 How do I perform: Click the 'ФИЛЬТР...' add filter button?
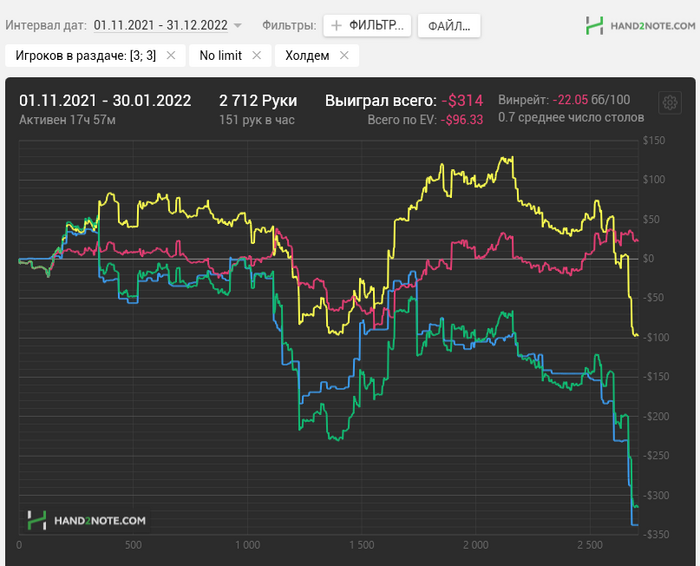[367, 25]
